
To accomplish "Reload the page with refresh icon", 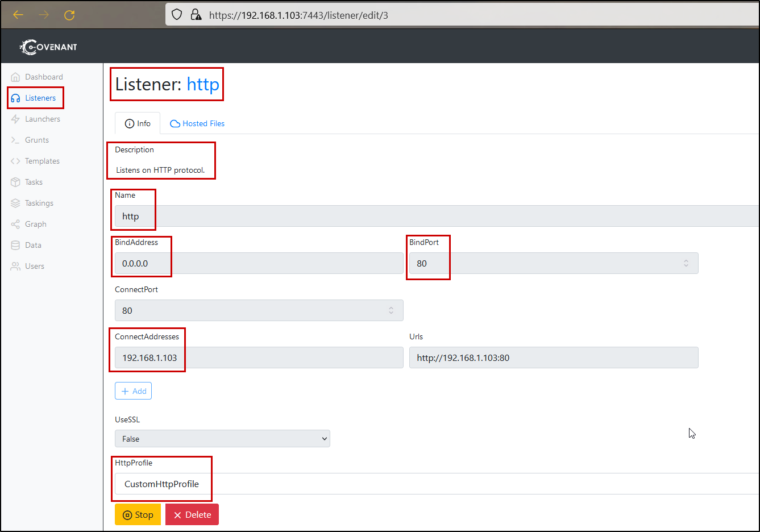I will [69, 15].
